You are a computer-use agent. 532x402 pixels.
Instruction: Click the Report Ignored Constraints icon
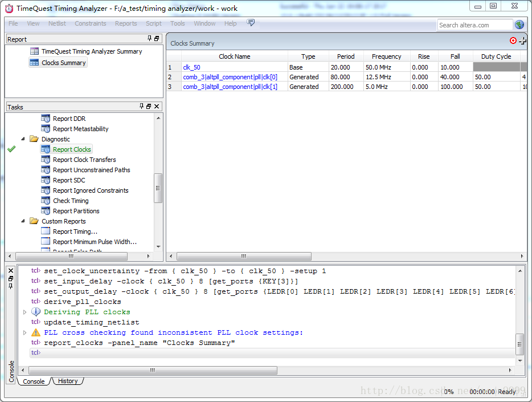(46, 190)
